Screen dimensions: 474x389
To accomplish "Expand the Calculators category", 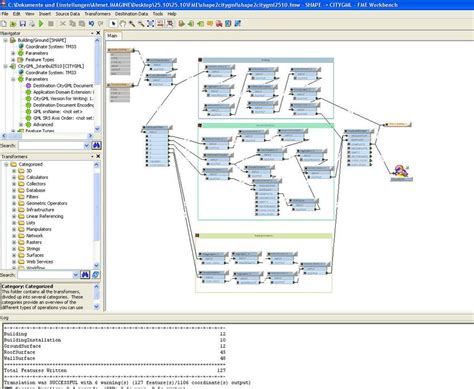I will (x=14, y=177).
